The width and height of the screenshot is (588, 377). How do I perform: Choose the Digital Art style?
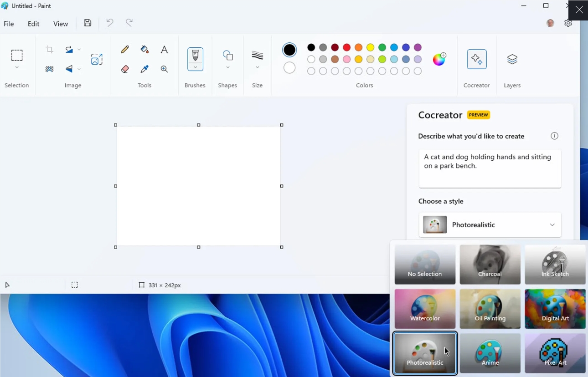click(555, 309)
